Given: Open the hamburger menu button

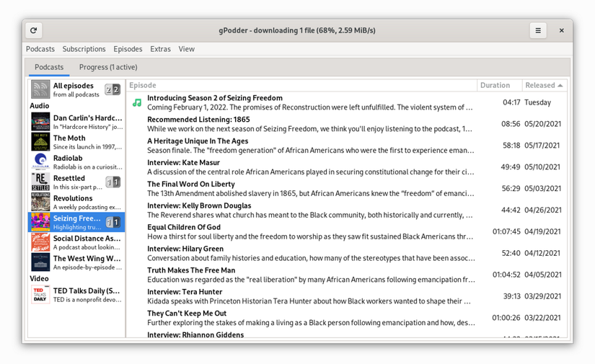Looking at the screenshot, I should 537,31.
